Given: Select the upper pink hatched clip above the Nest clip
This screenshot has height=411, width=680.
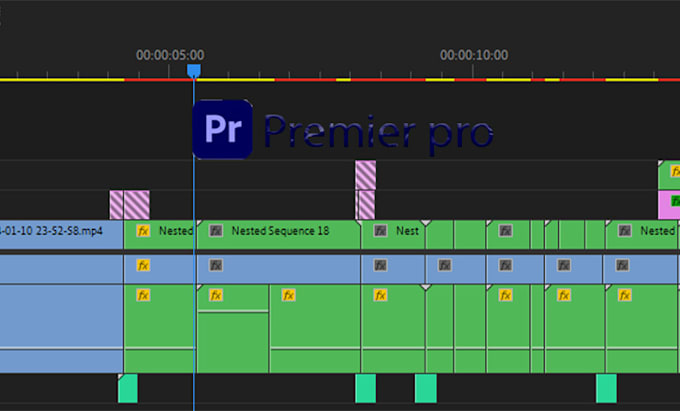Looking at the screenshot, I should (366, 175).
